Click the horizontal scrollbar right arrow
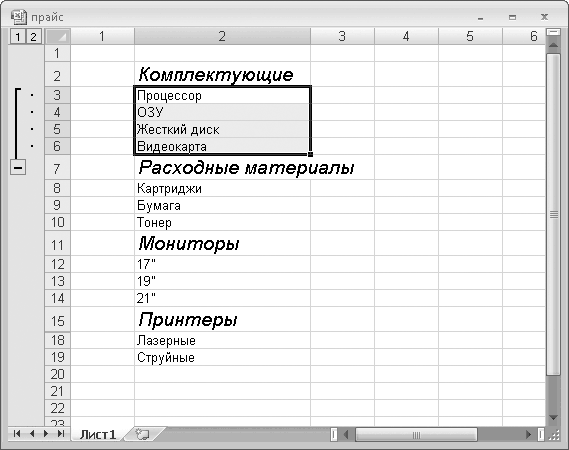The width and height of the screenshot is (569, 450). tap(529, 434)
